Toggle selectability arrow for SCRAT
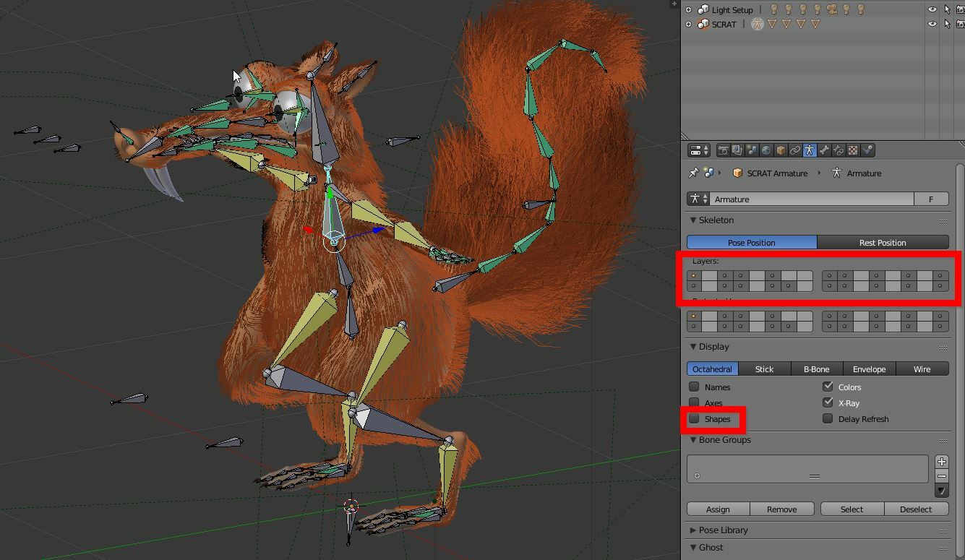 tap(947, 24)
